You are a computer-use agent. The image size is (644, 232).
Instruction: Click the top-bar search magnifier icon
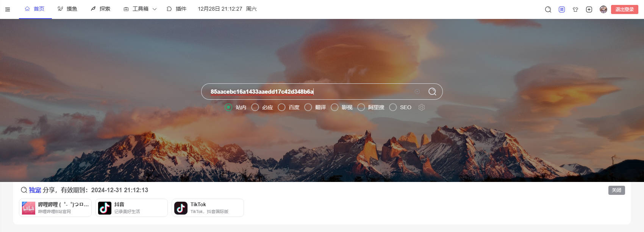pos(548,9)
